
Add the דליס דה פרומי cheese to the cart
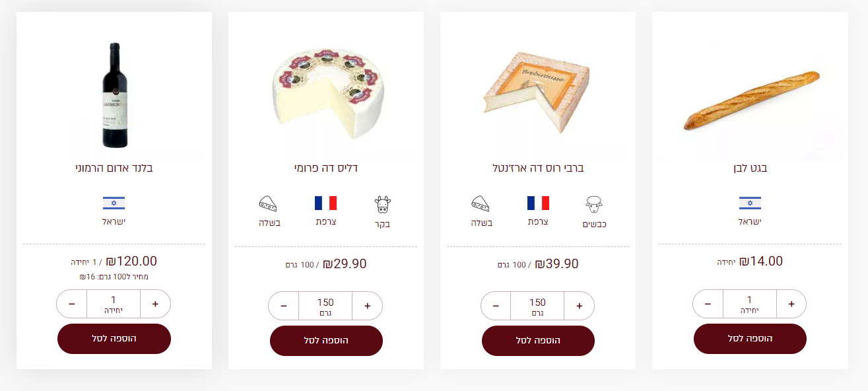coord(326,341)
